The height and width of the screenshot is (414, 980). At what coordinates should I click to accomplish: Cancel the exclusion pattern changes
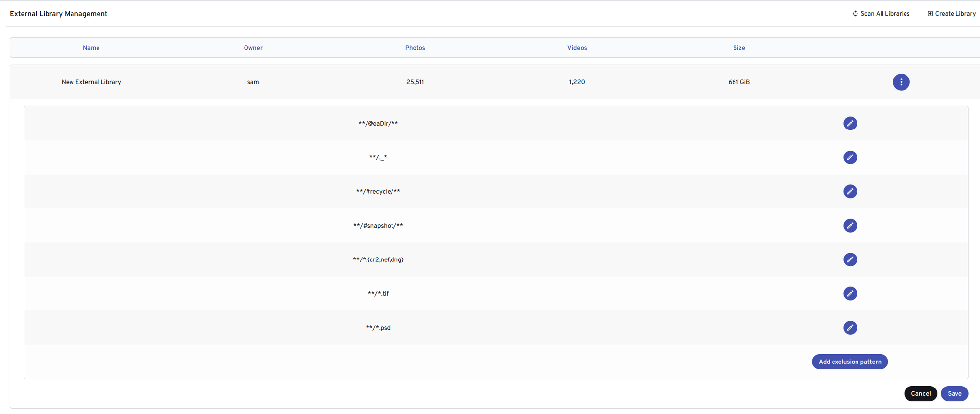920,393
